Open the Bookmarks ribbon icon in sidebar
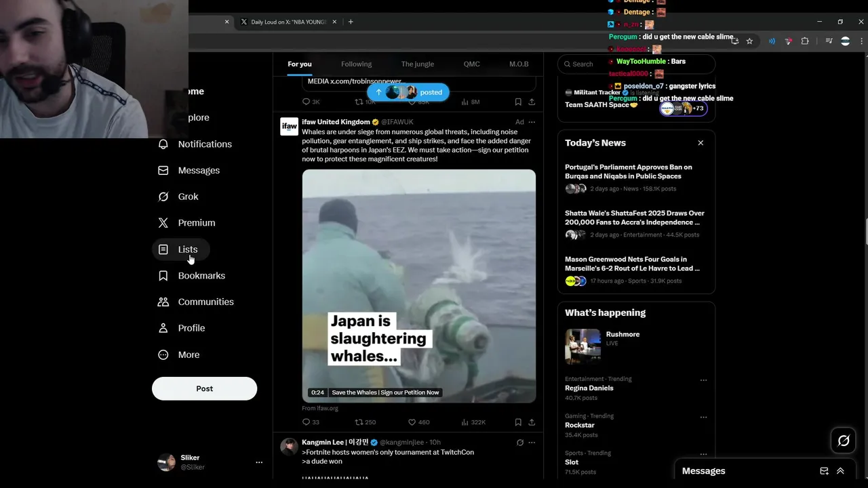The height and width of the screenshot is (488, 868). tap(163, 276)
